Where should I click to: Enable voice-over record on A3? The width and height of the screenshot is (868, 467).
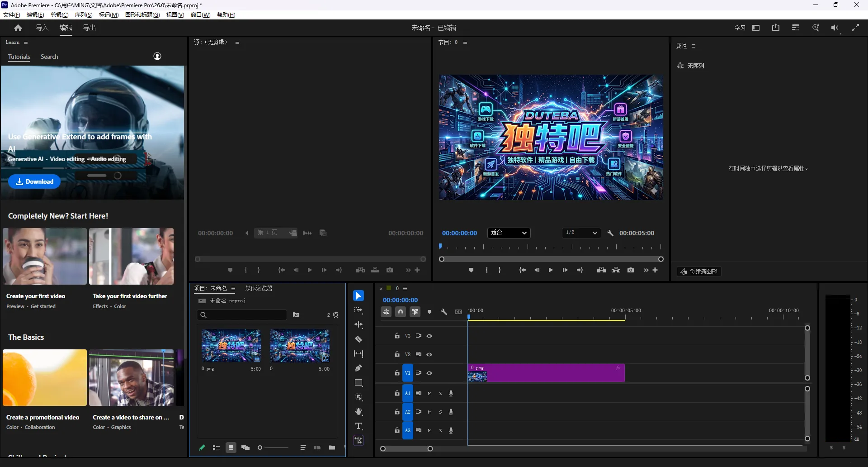pos(451,430)
